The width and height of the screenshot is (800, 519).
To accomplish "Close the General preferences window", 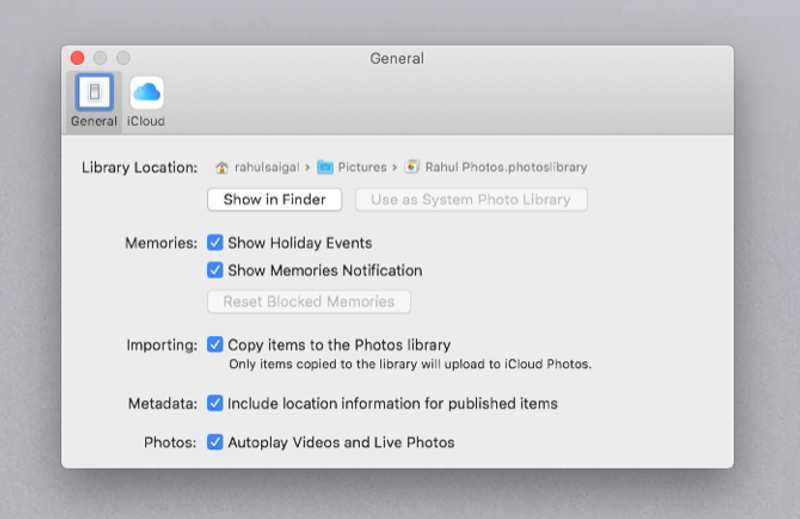I will click(78, 59).
